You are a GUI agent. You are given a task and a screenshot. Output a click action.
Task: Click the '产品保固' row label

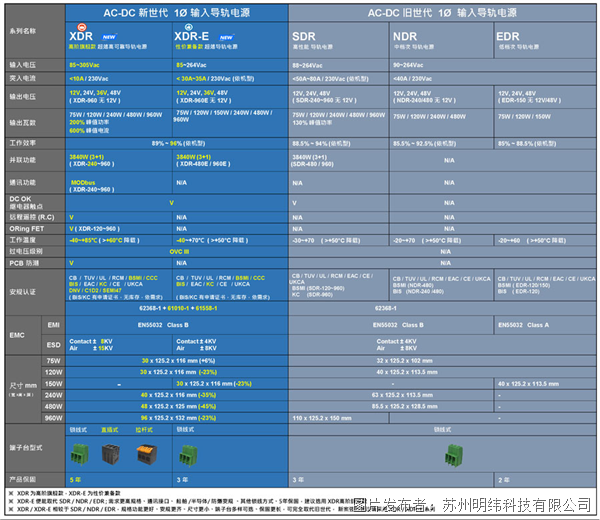[23, 479]
